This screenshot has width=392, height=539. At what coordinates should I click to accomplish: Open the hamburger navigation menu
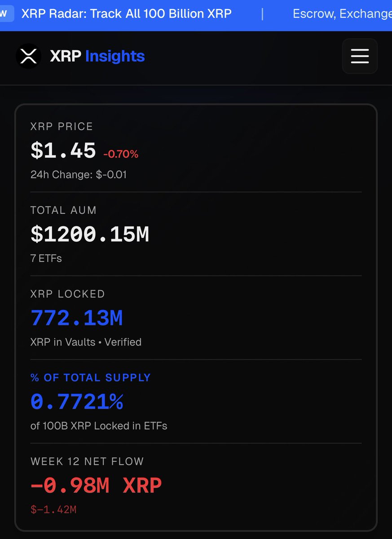(360, 56)
